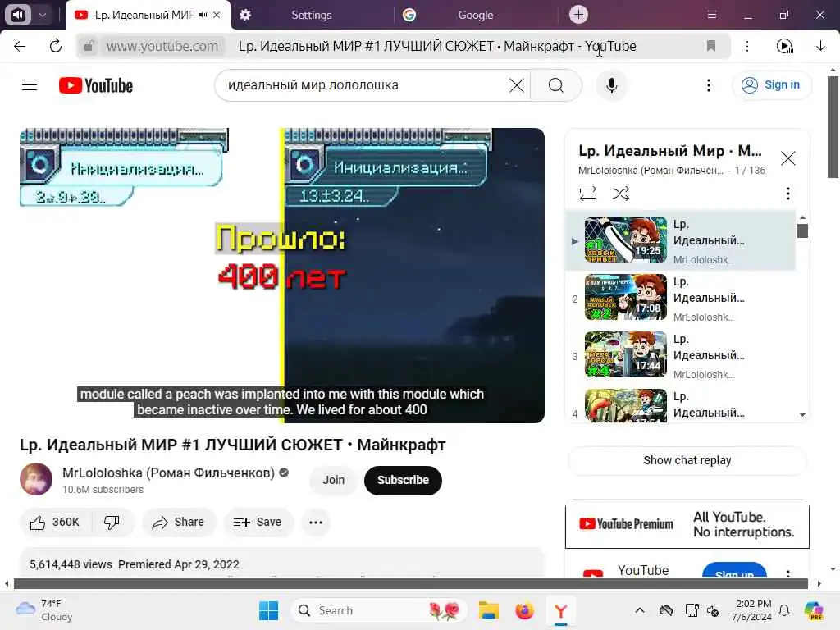Screen dimensions: 840x630
Task: Click the horizontal page scrollbar
Action: click(410, 584)
